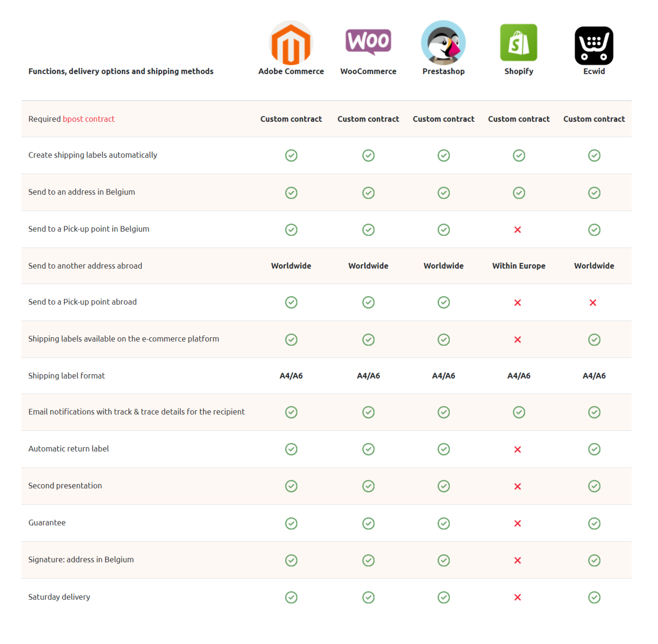
Task: Click Adobe Commerce's Custom contract cell
Action: [291, 119]
